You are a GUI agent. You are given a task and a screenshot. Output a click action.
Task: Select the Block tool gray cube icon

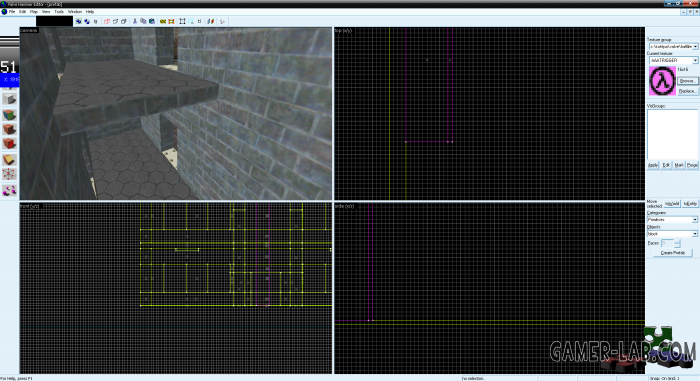tap(9, 99)
